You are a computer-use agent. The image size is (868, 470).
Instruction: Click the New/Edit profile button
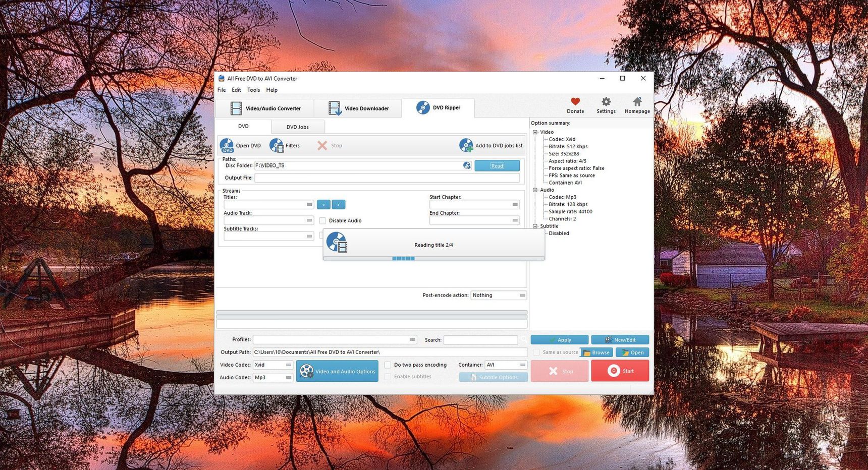point(620,340)
